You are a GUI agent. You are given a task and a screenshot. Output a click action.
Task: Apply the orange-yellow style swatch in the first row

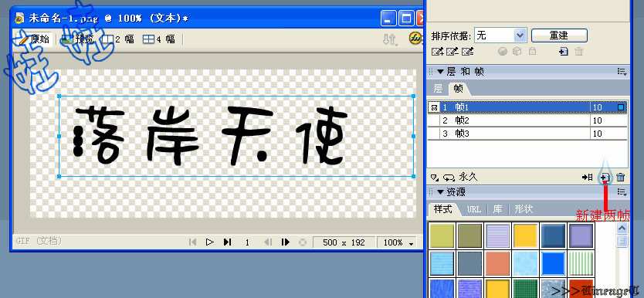coord(525,236)
